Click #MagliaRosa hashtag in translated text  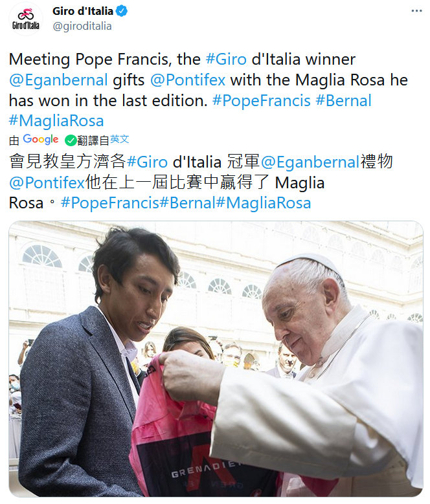(264, 203)
